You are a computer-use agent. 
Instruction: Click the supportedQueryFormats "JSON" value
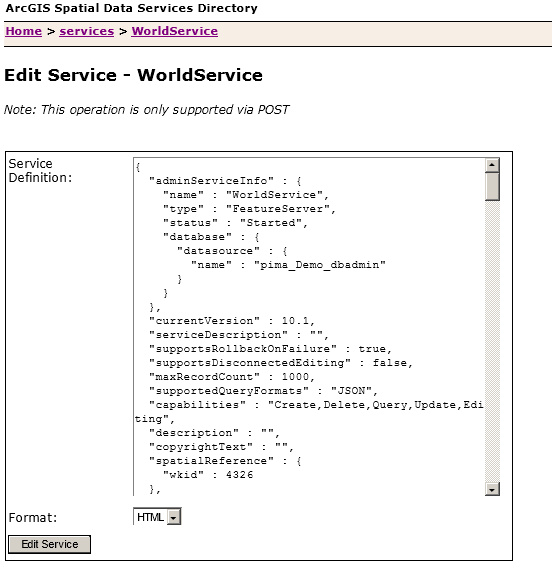pyautogui.click(x=351, y=391)
